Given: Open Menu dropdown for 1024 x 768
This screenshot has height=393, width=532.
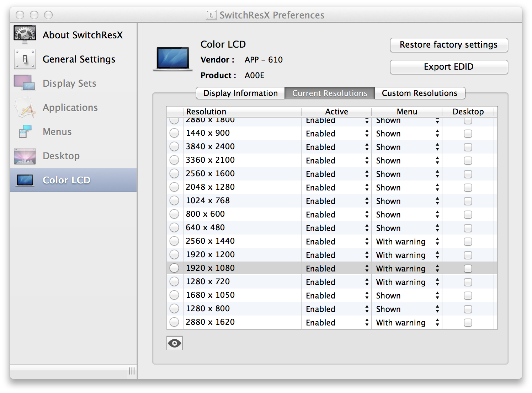Looking at the screenshot, I should click(x=407, y=201).
